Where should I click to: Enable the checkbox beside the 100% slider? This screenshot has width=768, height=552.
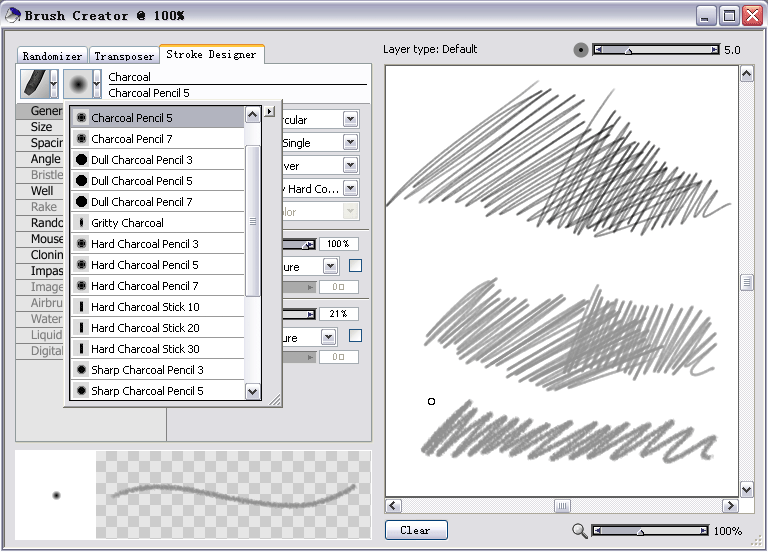pyautogui.click(x=355, y=266)
